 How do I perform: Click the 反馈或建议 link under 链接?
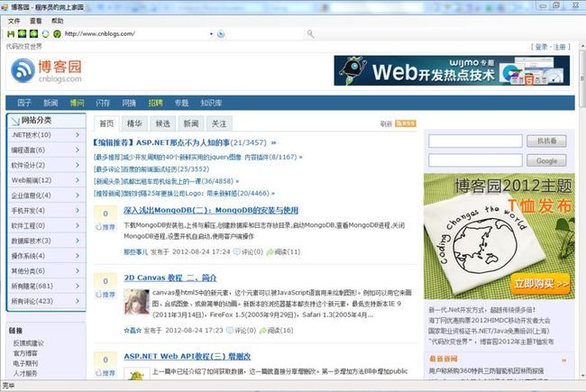coord(29,343)
